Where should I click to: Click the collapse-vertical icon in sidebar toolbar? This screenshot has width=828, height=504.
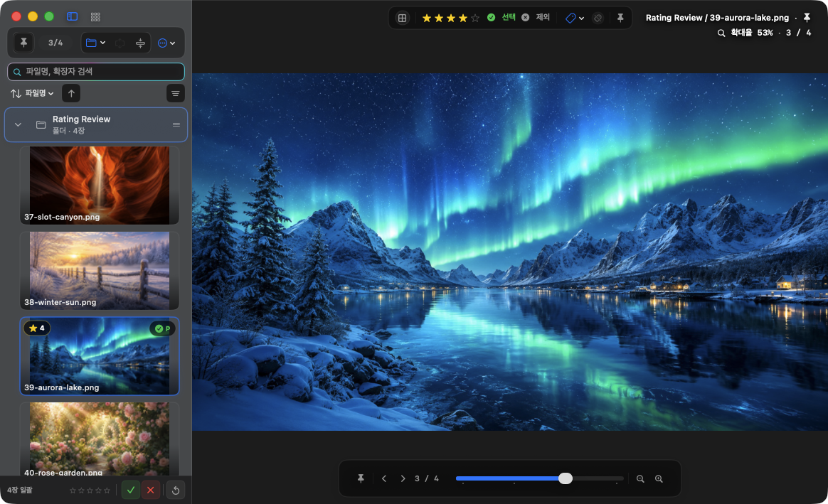pos(140,43)
